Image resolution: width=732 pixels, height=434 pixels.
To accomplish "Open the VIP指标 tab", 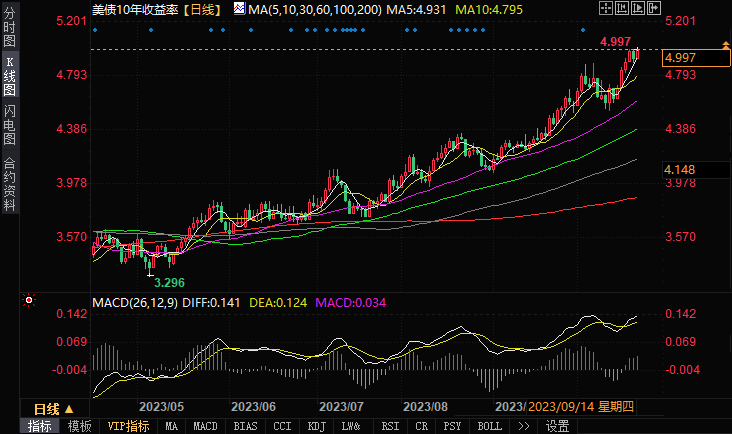I will coord(128,426).
